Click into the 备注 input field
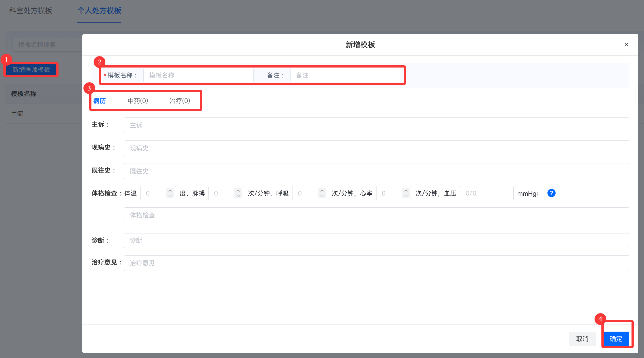This screenshot has height=358, width=644. coord(345,75)
